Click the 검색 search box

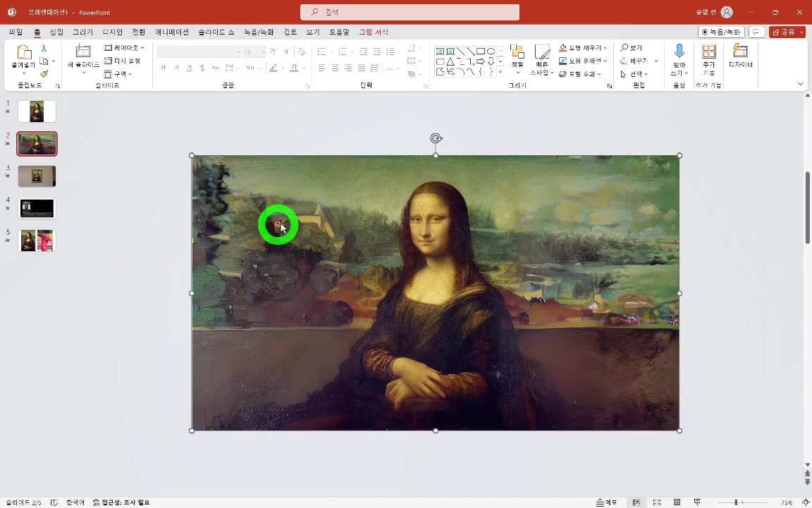[410, 12]
